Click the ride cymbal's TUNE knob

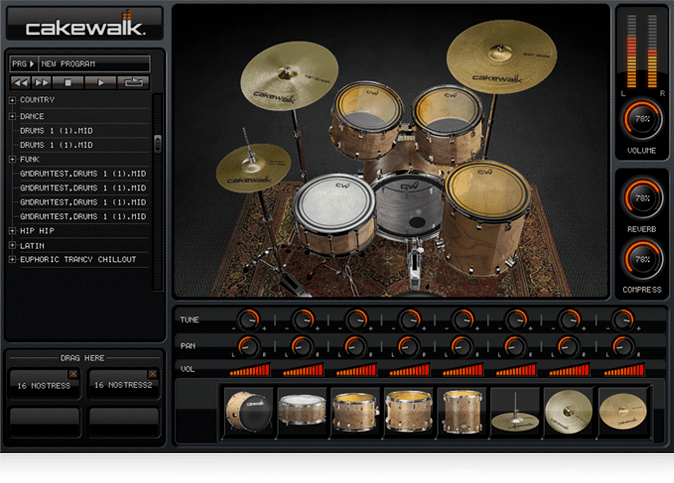coord(622,319)
